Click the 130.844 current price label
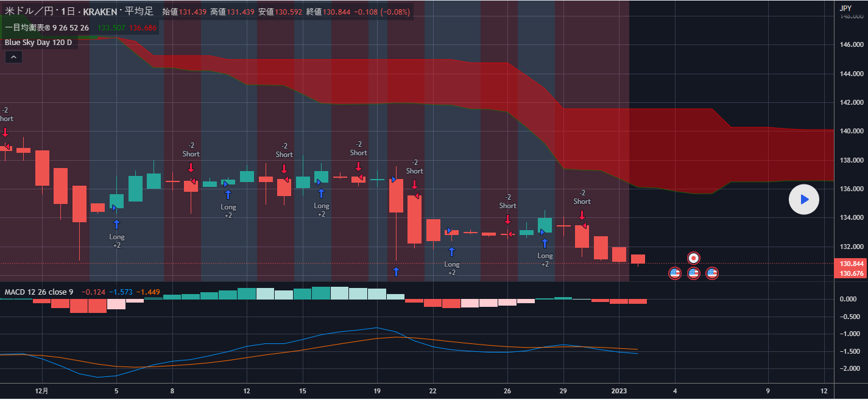This screenshot has width=868, height=400. pyautogui.click(x=852, y=264)
